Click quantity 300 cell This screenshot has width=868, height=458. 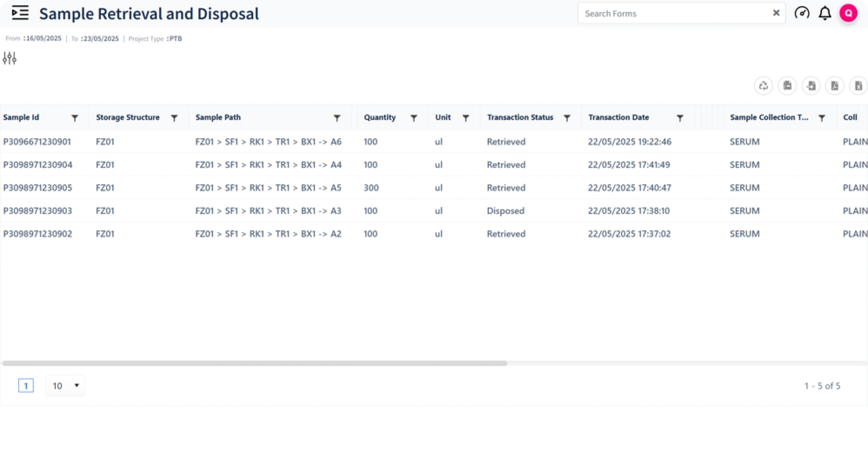[371, 188]
